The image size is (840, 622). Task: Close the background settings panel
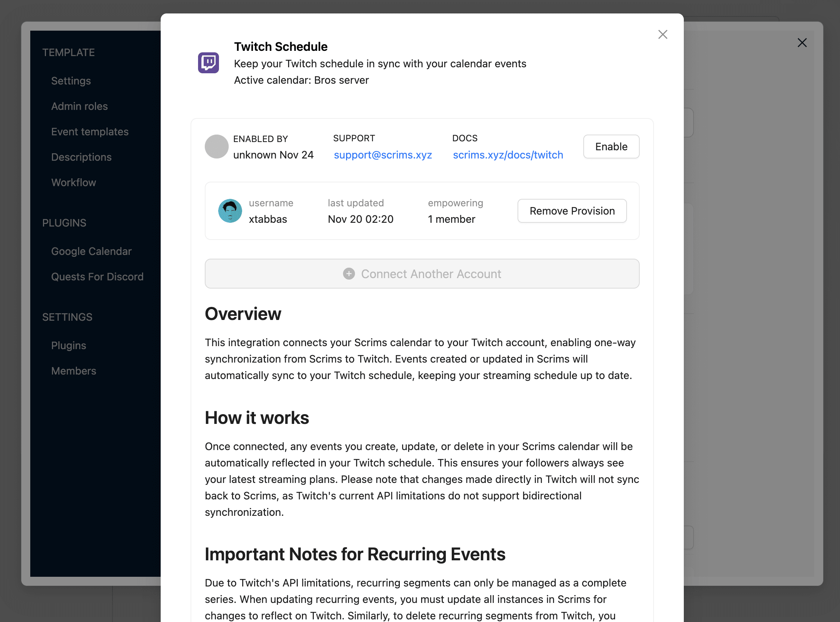[x=802, y=43]
